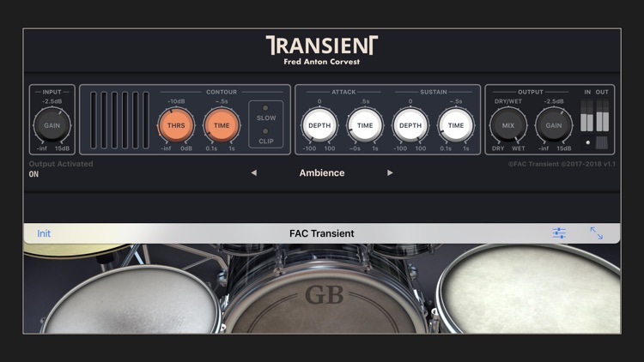Click the Attack TIME knob
The image size is (644, 362).
point(365,125)
